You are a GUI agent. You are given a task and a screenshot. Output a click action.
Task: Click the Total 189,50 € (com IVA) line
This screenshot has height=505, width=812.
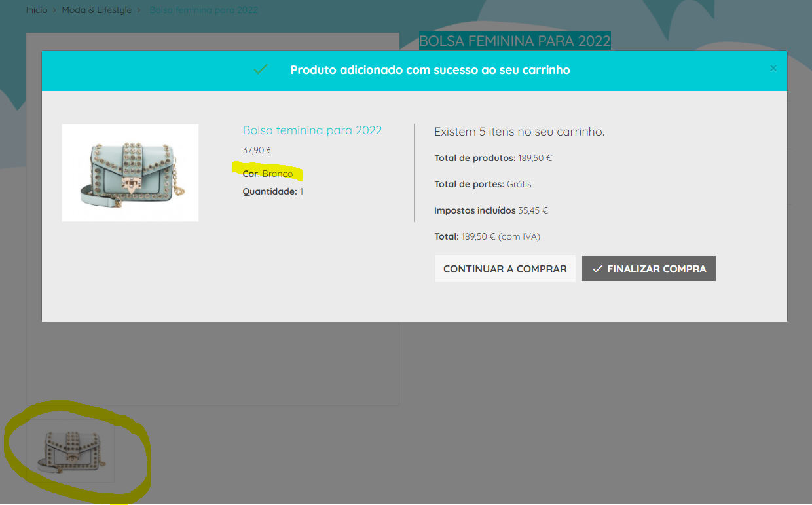click(x=487, y=236)
